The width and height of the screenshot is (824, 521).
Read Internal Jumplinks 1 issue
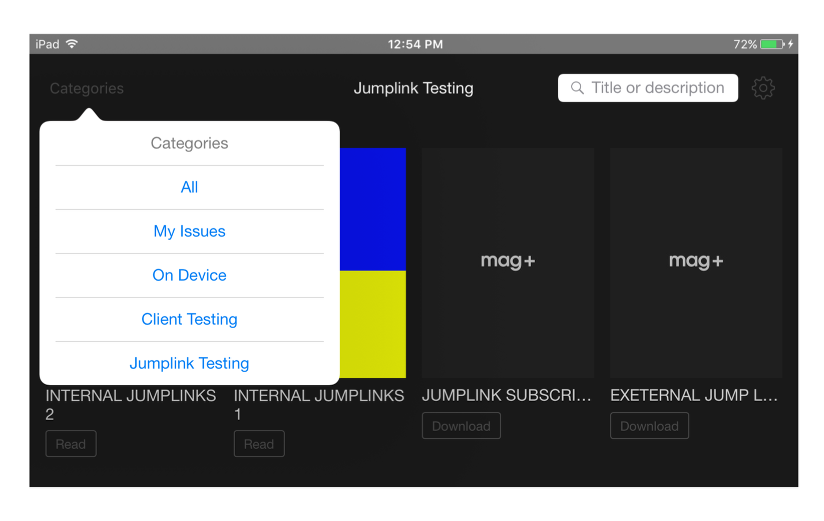(259, 444)
